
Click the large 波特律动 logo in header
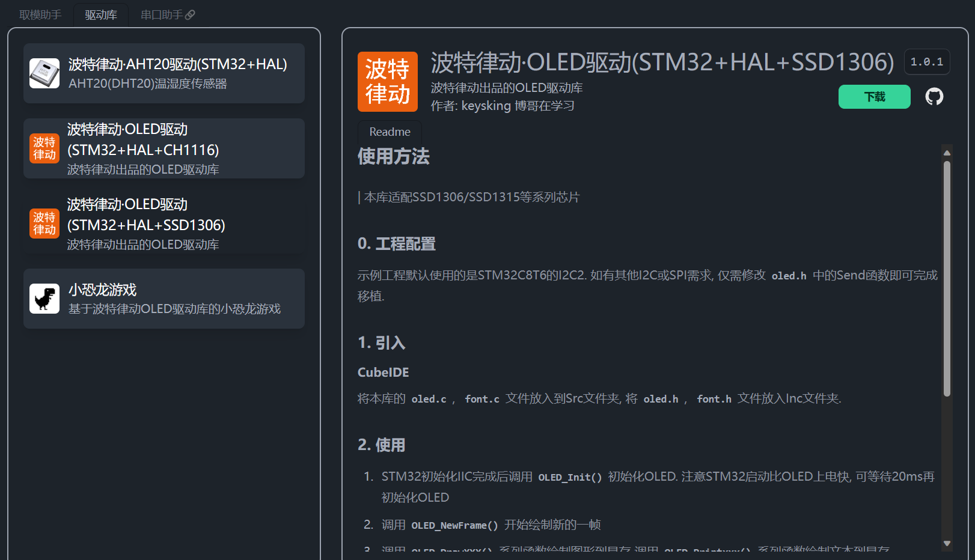pos(387,82)
